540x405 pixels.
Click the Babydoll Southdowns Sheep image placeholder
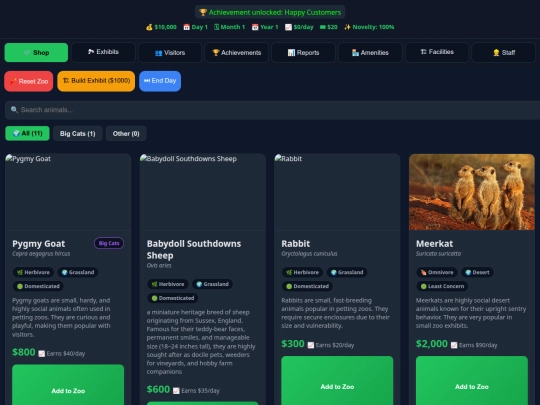[202, 192]
